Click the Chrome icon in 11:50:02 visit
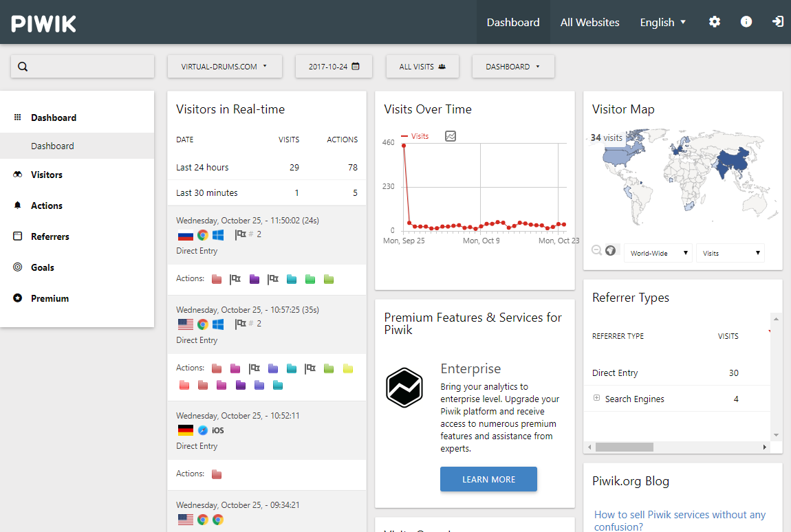This screenshot has height=532, width=791. point(203,235)
